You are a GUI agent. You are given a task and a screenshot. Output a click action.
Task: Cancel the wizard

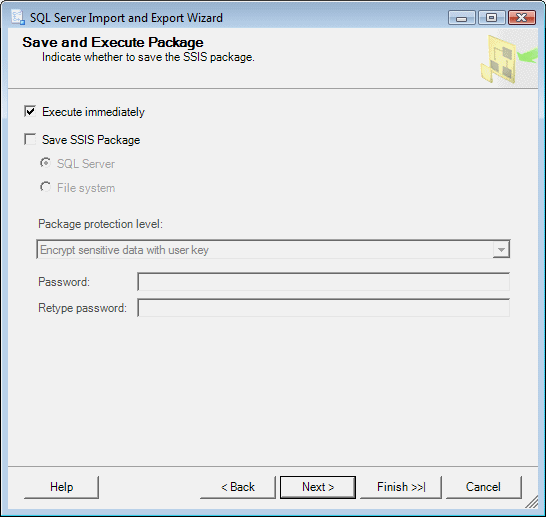(484, 487)
